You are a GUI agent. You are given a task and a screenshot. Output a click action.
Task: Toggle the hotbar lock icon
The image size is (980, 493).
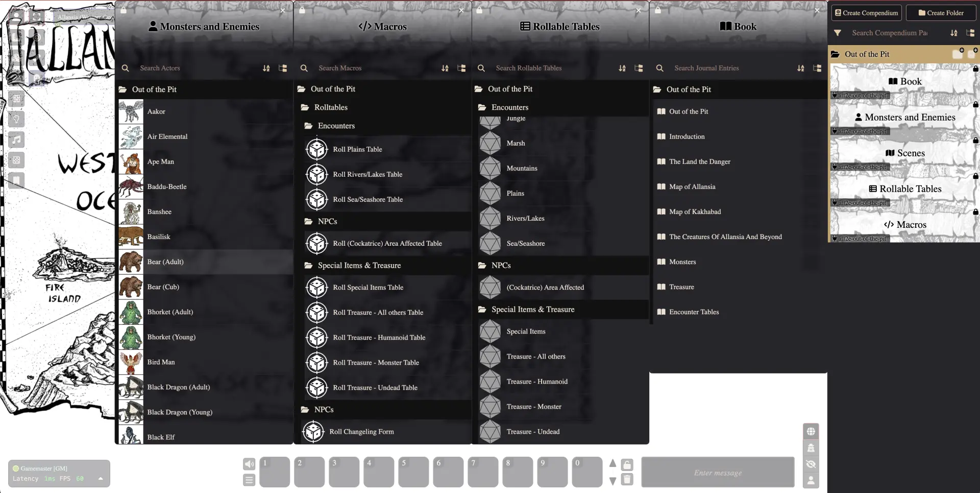(x=627, y=464)
